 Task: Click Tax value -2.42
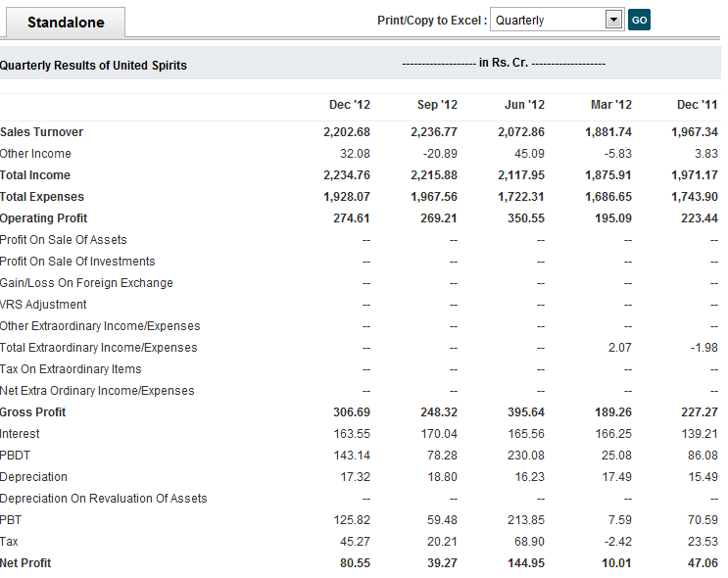click(x=618, y=542)
